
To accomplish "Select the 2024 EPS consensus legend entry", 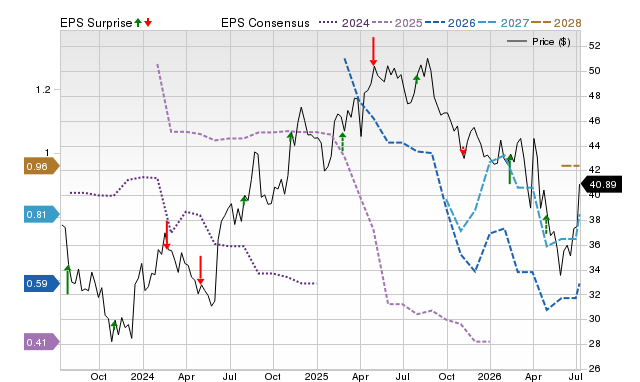I will point(344,23).
